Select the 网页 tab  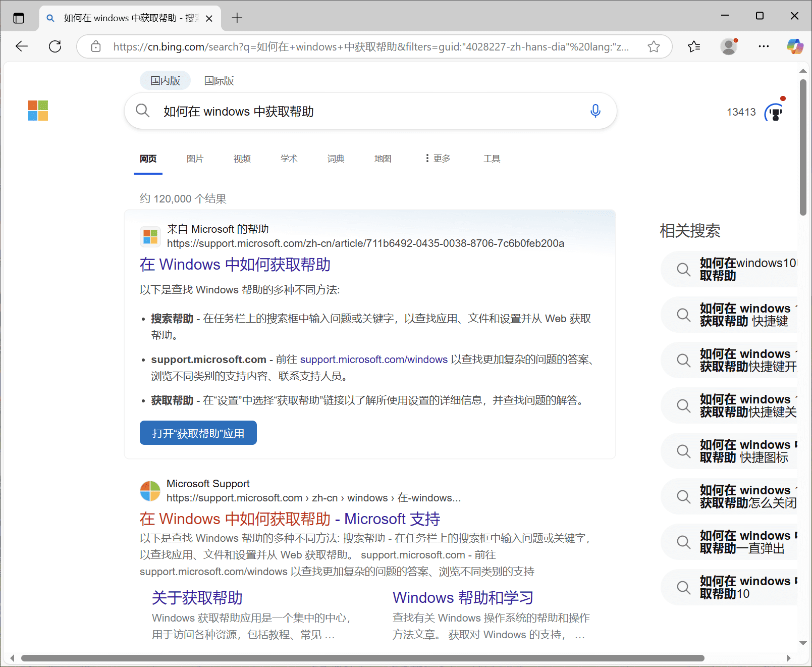coord(148,159)
